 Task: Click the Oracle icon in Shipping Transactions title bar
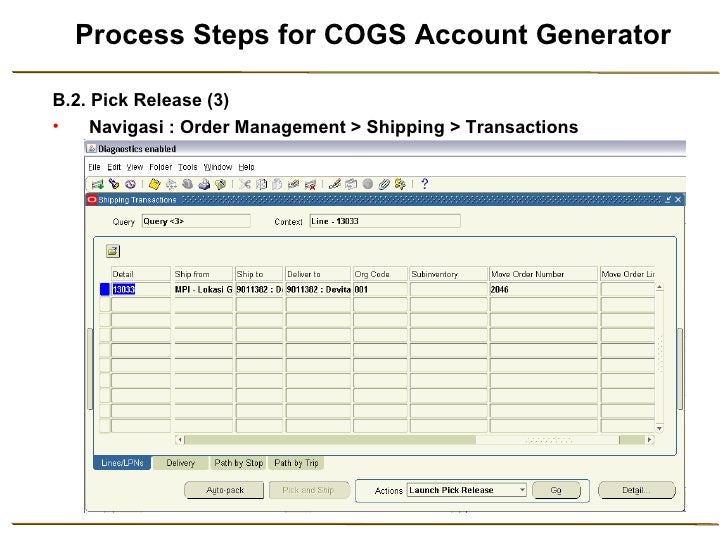coord(92,200)
